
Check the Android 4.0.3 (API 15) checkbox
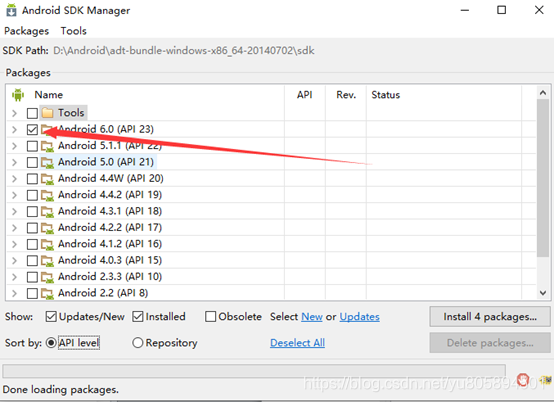[32, 261]
